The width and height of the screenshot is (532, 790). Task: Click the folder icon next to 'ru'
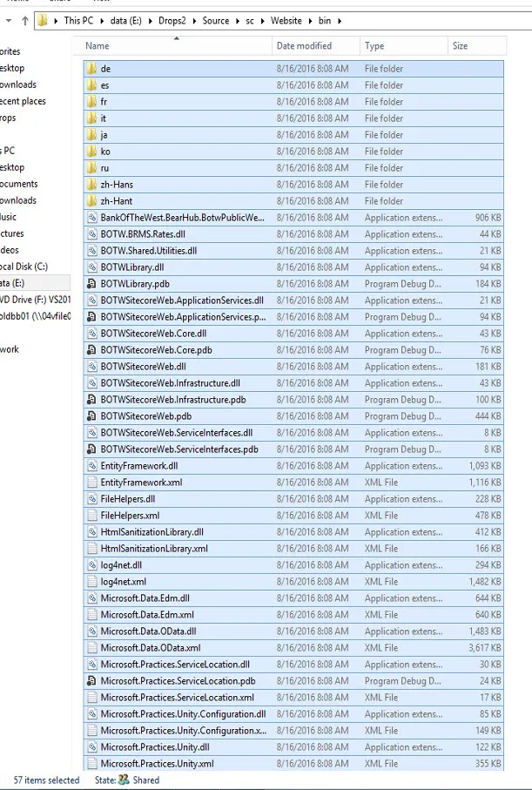[x=91, y=168]
